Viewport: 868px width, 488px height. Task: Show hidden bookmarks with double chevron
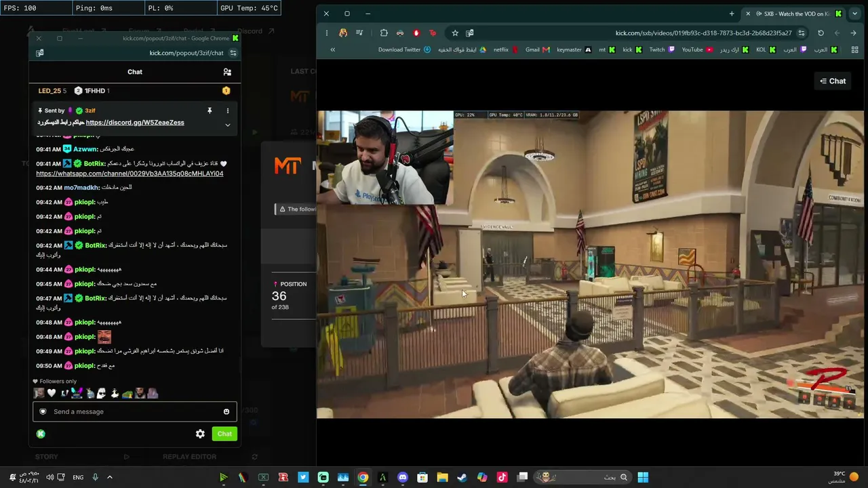[332, 49]
